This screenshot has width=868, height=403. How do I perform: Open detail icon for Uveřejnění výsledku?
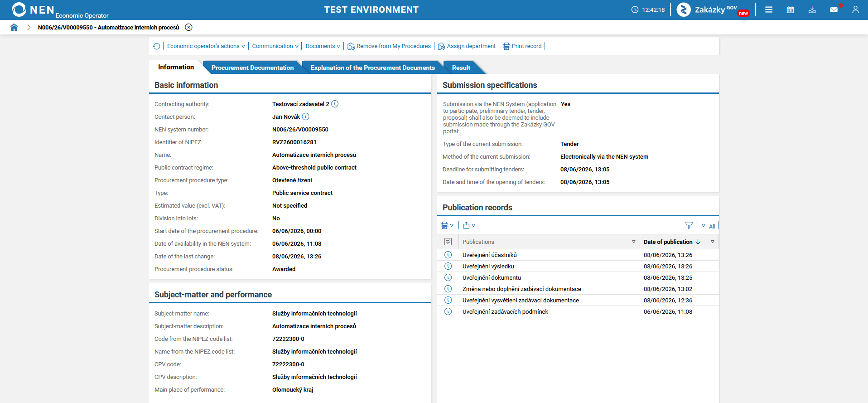(448, 266)
